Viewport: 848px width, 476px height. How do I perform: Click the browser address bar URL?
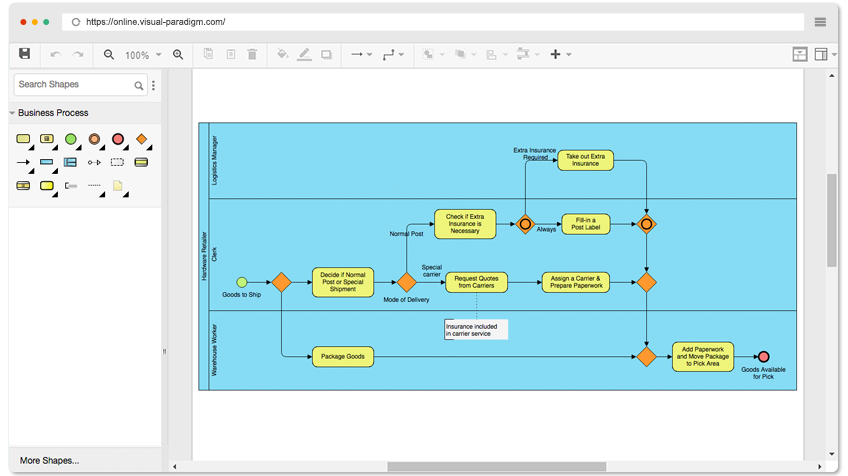[155, 22]
